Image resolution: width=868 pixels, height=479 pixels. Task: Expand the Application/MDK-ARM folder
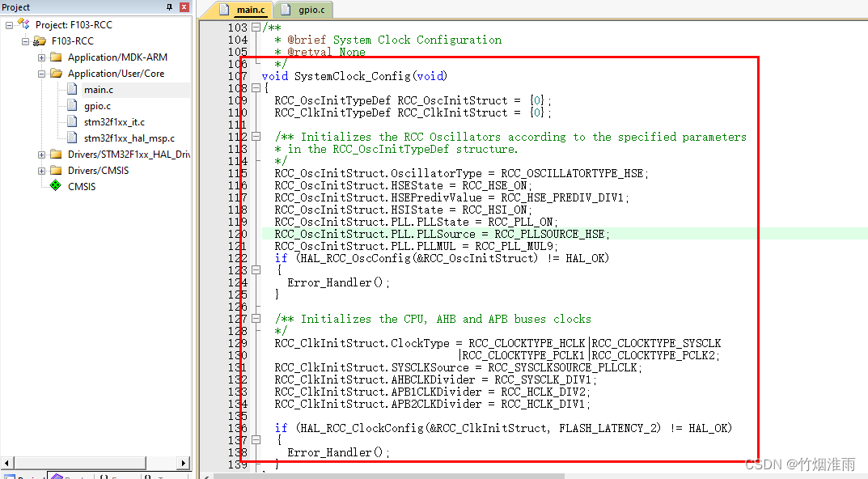click(40, 57)
